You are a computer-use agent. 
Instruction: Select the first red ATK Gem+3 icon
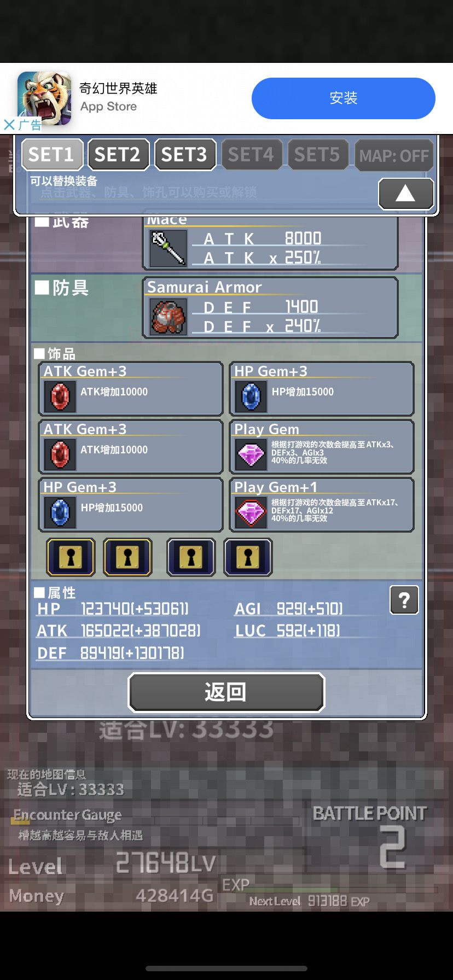60,396
